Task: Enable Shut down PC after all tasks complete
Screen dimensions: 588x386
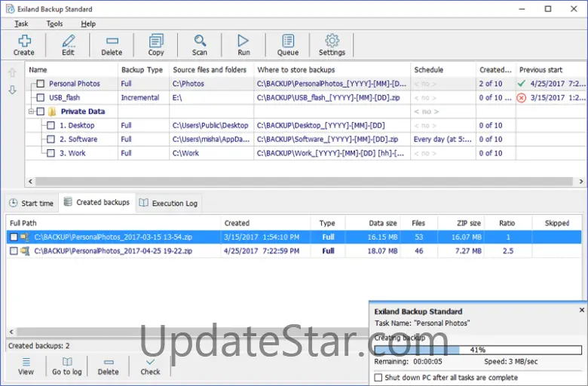Action: 378,378
